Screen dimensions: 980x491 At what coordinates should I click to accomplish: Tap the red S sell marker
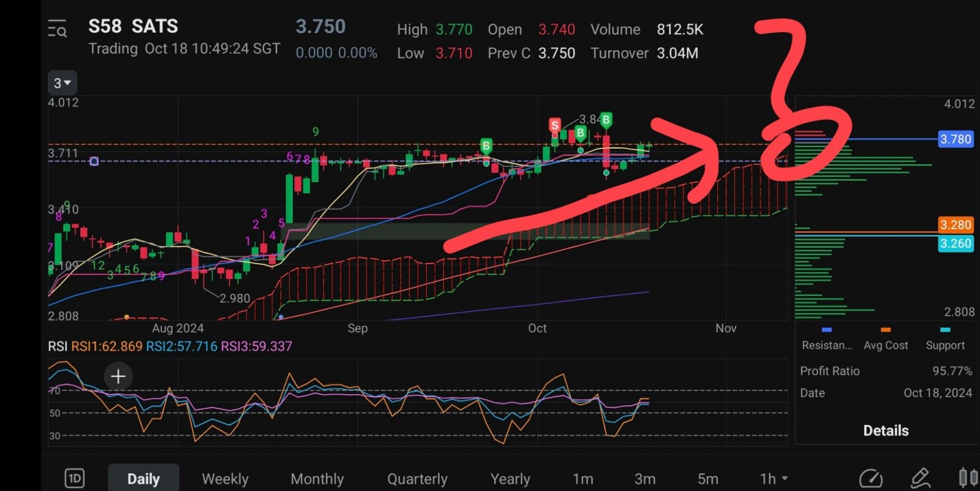pyautogui.click(x=555, y=125)
